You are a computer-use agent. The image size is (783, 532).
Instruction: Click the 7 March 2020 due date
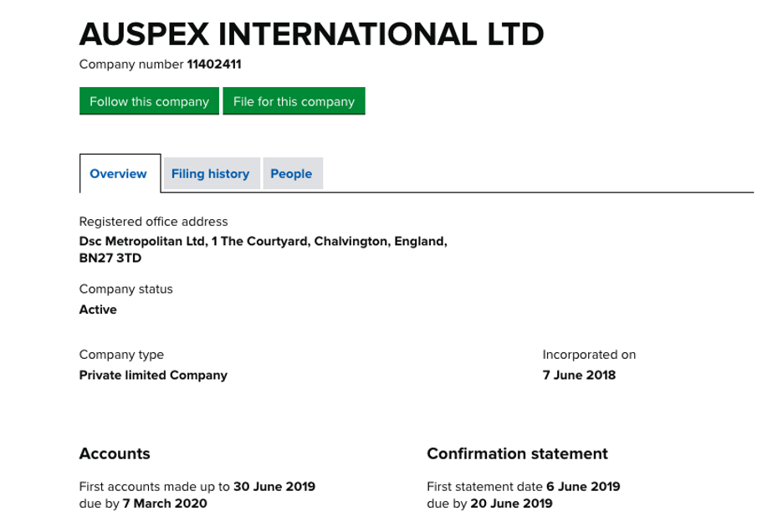pyautogui.click(x=164, y=504)
